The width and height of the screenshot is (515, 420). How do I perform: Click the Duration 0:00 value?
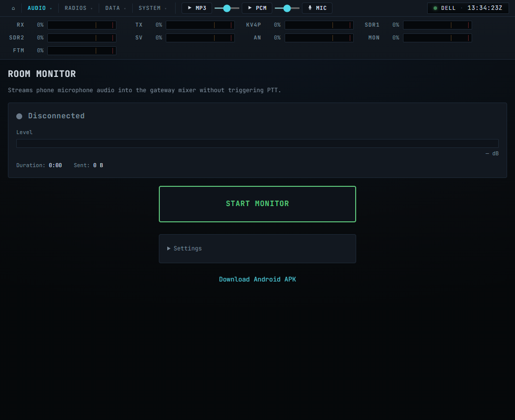pyautogui.click(x=55, y=165)
